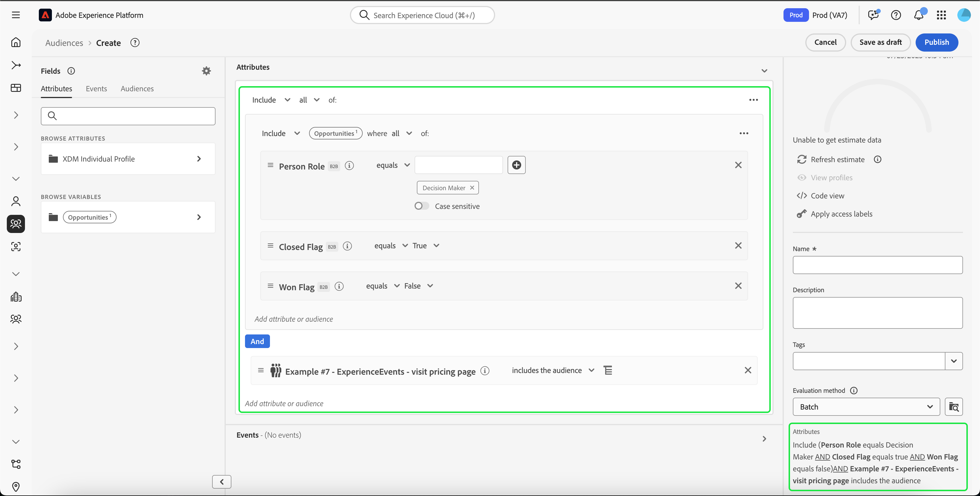Open the Closed Flag True value dropdown
Viewport: 980px width, 496px height.
click(426, 246)
